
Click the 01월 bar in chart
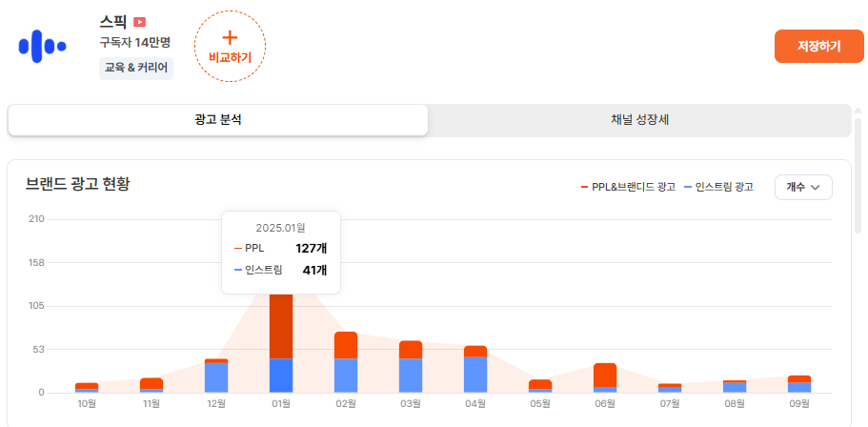coord(281,343)
